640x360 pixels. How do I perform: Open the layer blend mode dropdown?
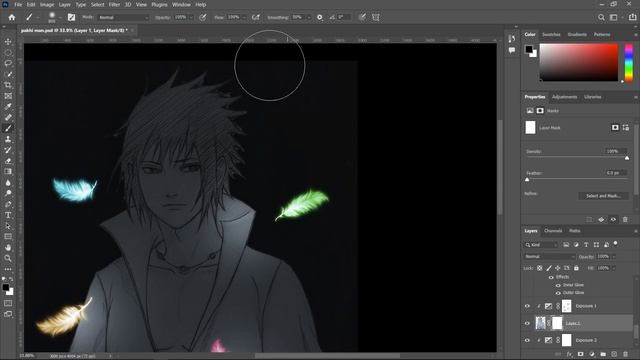click(x=550, y=256)
